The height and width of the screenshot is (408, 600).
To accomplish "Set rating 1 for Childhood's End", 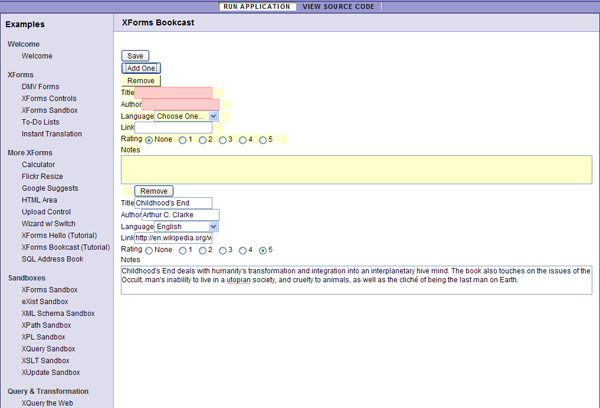I will pyautogui.click(x=183, y=250).
